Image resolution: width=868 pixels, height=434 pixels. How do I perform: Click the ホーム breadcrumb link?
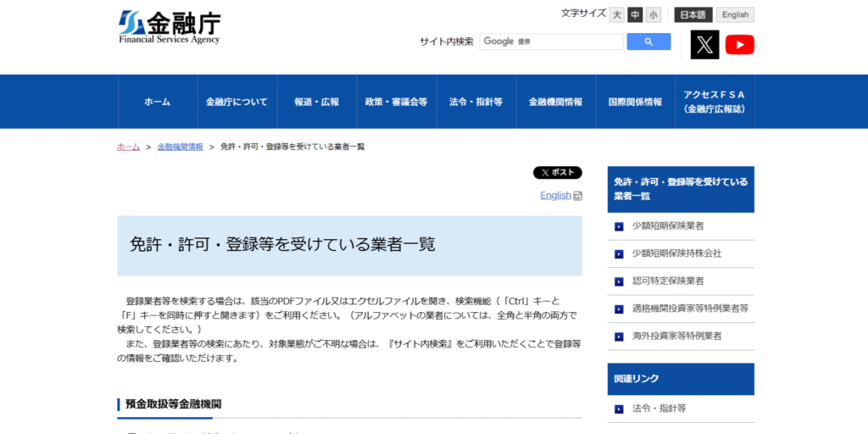click(128, 147)
